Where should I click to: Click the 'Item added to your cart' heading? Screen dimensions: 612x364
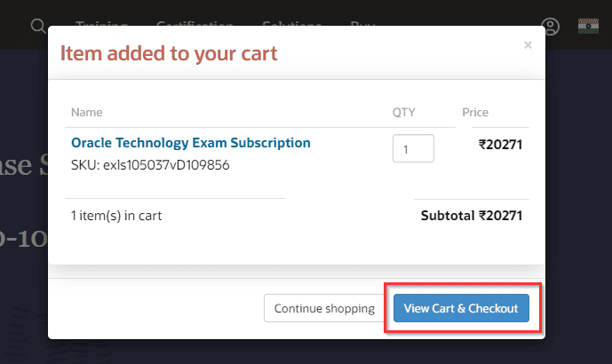(169, 53)
